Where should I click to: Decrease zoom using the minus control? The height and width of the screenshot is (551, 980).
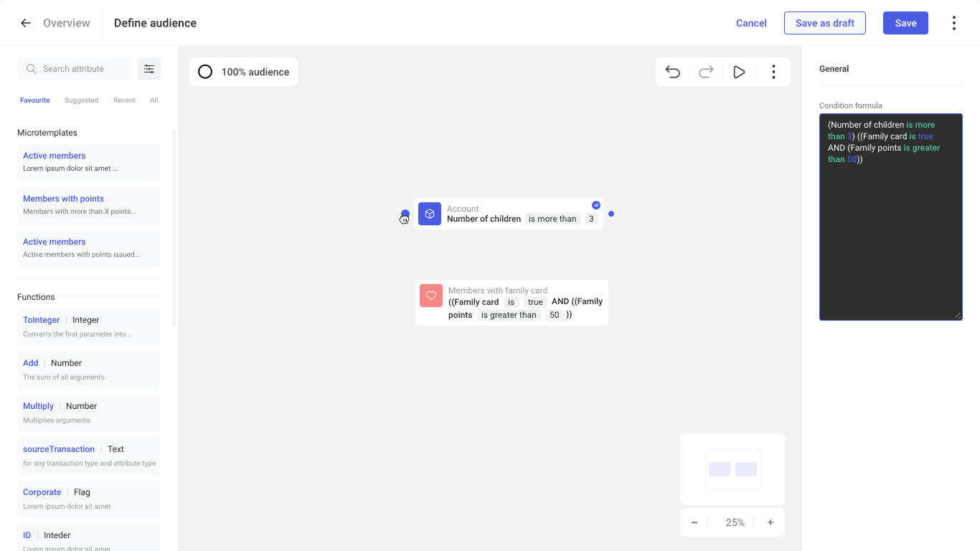pyautogui.click(x=694, y=522)
